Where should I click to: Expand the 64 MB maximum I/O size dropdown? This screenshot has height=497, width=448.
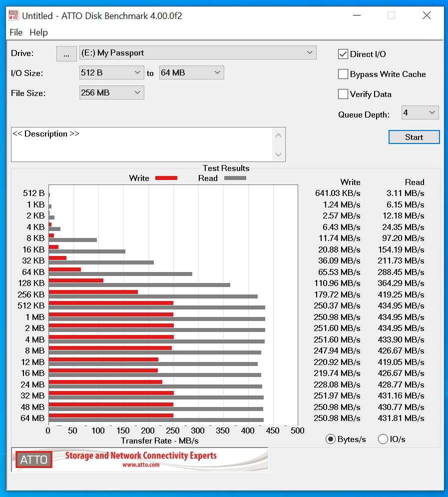[191, 72]
